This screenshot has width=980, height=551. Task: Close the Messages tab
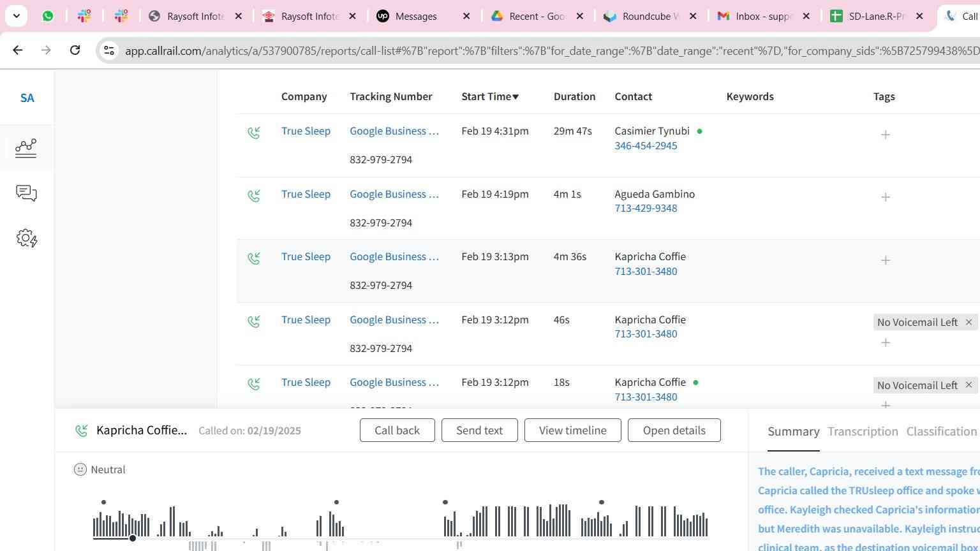(466, 16)
